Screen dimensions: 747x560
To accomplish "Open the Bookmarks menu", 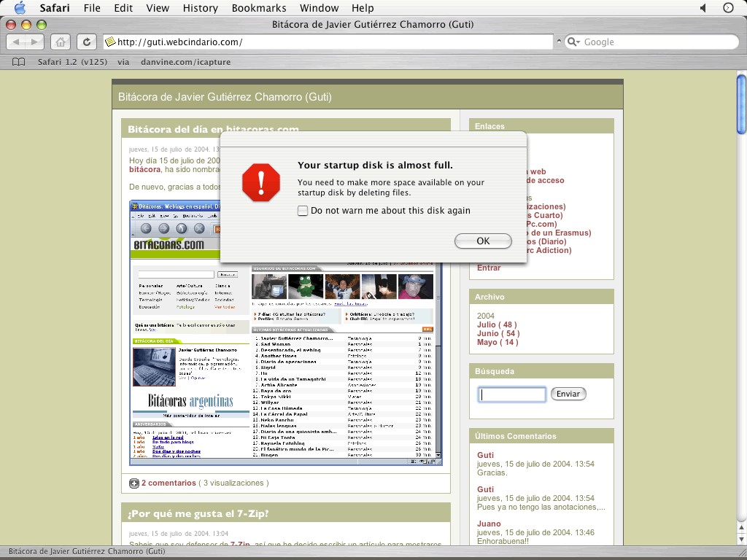I will [259, 8].
